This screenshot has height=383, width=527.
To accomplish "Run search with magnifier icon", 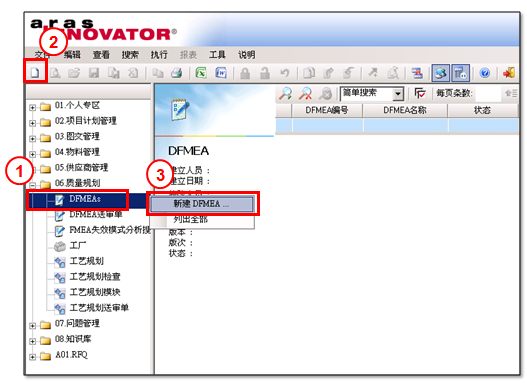I will pos(285,93).
